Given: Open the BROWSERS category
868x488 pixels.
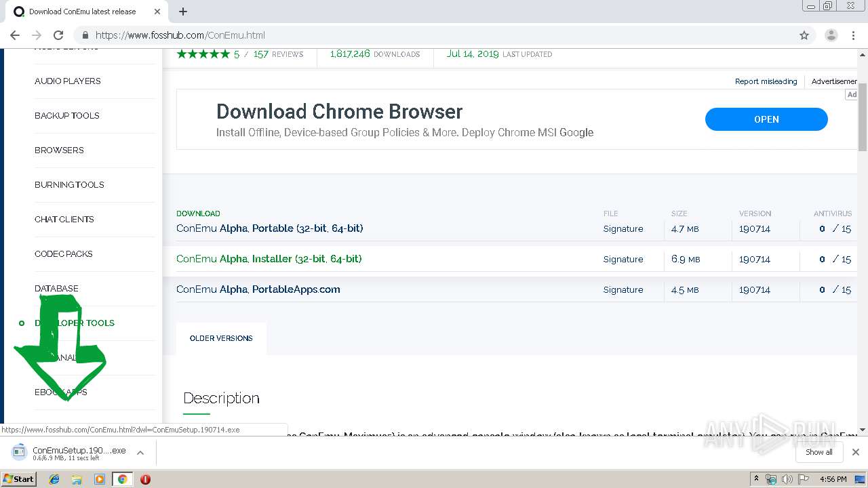Looking at the screenshot, I should click(x=59, y=150).
